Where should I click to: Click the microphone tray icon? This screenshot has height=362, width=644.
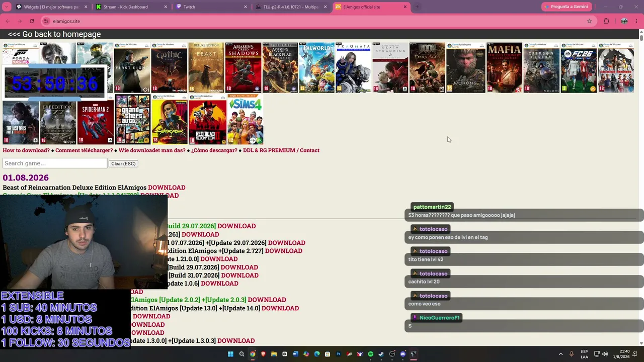point(572,354)
